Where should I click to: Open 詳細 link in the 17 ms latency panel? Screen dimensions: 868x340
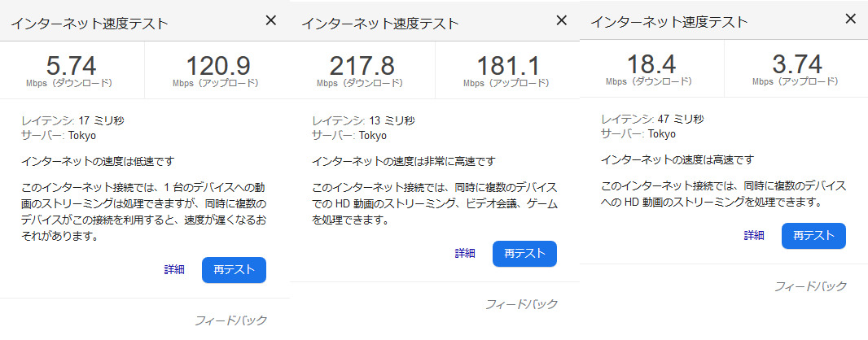click(174, 269)
